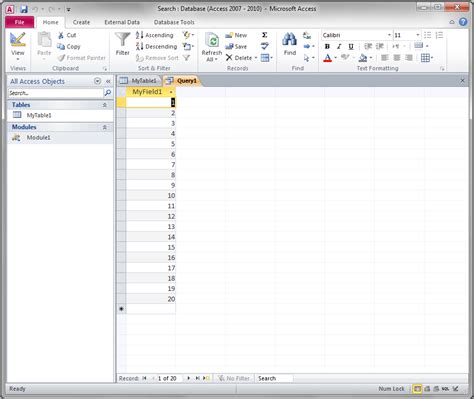Click the numbered list icon

point(439,35)
